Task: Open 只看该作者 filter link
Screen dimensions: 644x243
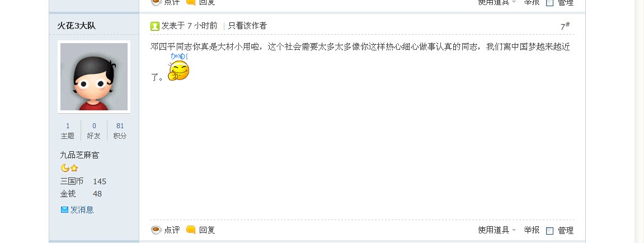Action: pyautogui.click(x=247, y=26)
